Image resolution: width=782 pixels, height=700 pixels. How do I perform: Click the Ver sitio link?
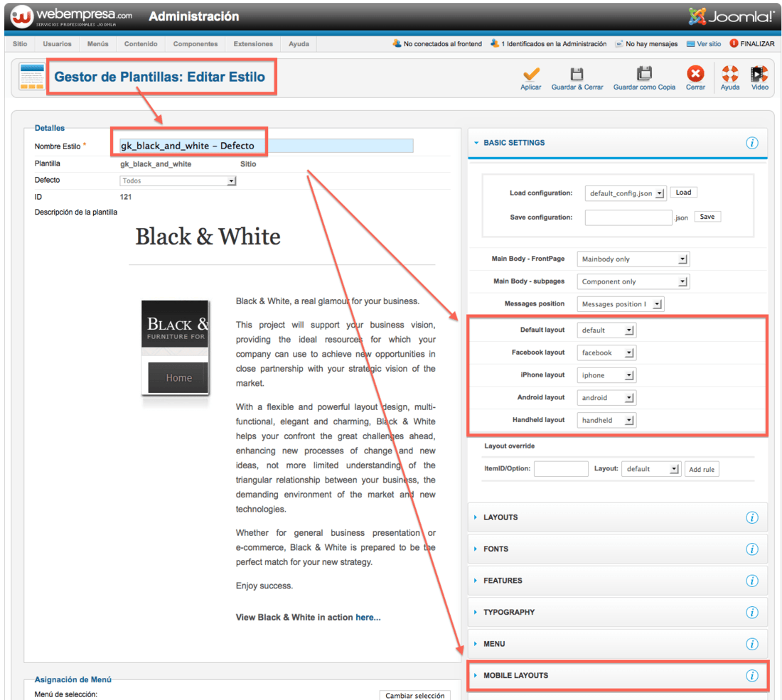click(x=709, y=44)
